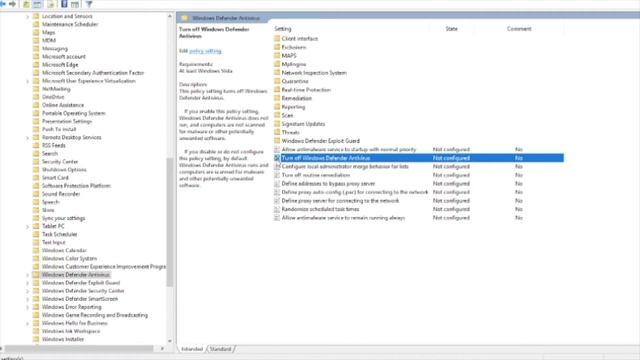Select Security Center in the tree
The image size is (640, 360).
click(60, 162)
